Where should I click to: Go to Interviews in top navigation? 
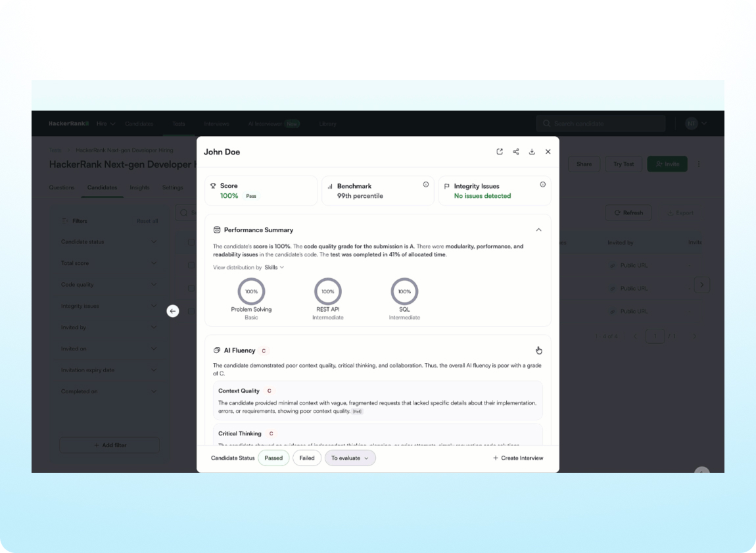[x=216, y=124]
